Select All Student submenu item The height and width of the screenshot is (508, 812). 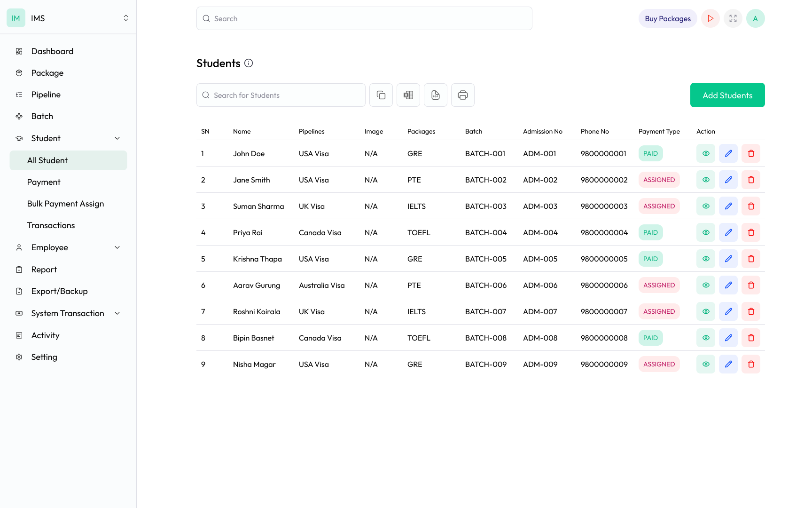pyautogui.click(x=68, y=160)
